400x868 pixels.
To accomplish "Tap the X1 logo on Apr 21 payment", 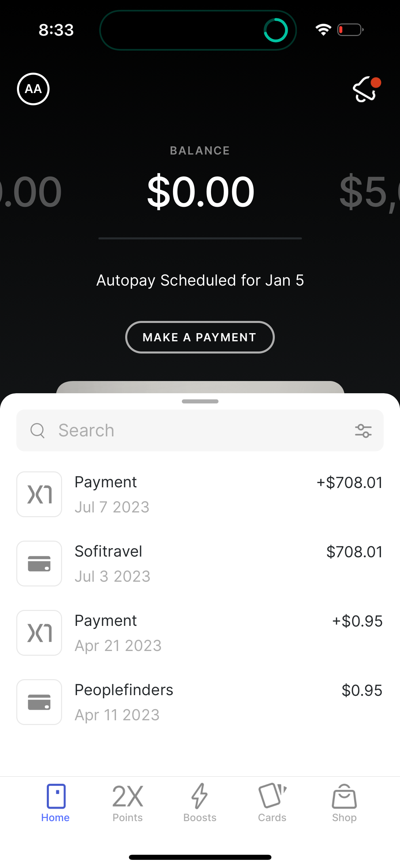I will coord(39,633).
